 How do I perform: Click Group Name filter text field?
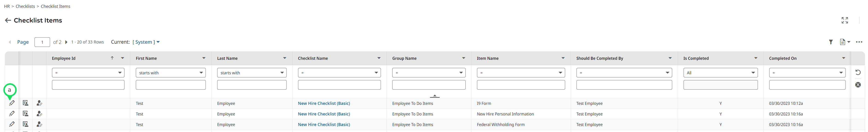point(429,85)
